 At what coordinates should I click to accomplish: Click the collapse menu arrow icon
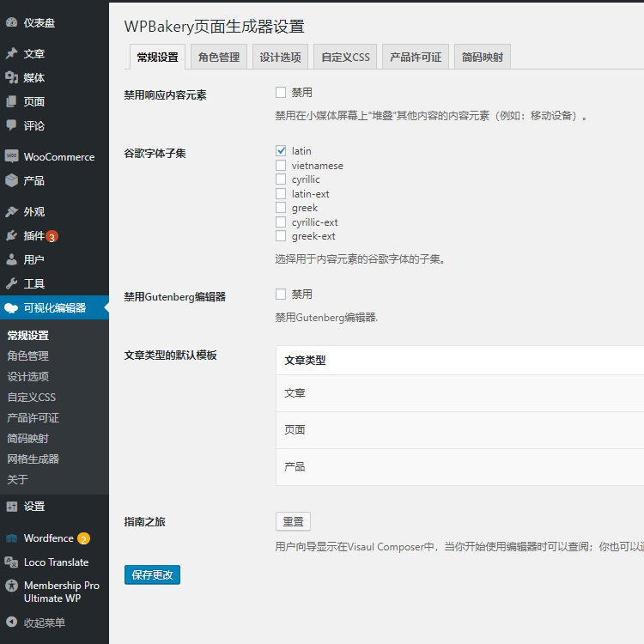pyautogui.click(x=12, y=623)
